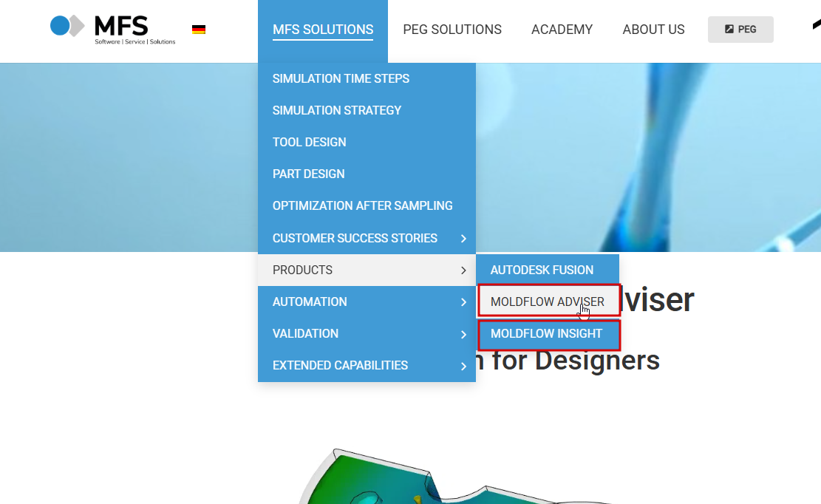
Task: Click the MFS logo
Action: point(112,30)
